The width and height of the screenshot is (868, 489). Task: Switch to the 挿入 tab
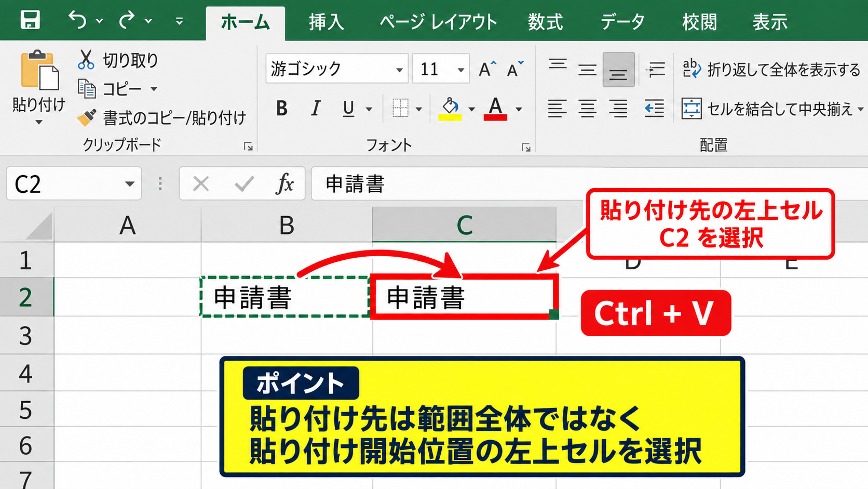coord(326,22)
